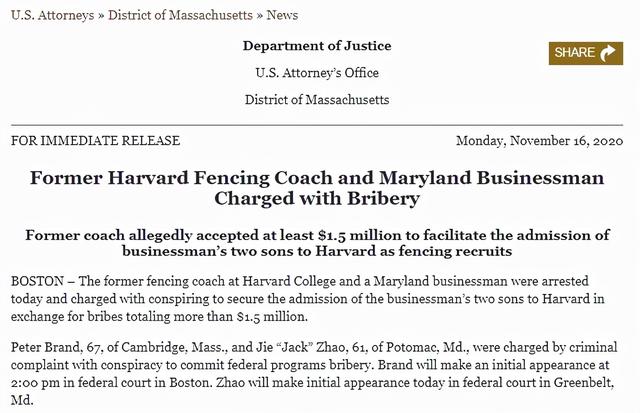
Task: Go to District of Massachusetts breadcrumb
Action: [180, 15]
